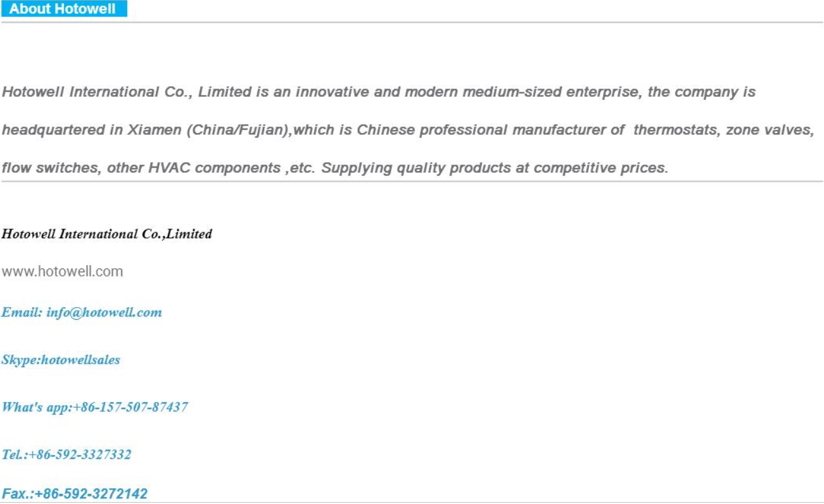This screenshot has height=504, width=824.
Task: Click the info@hotowell.com email address
Action: coord(104,312)
